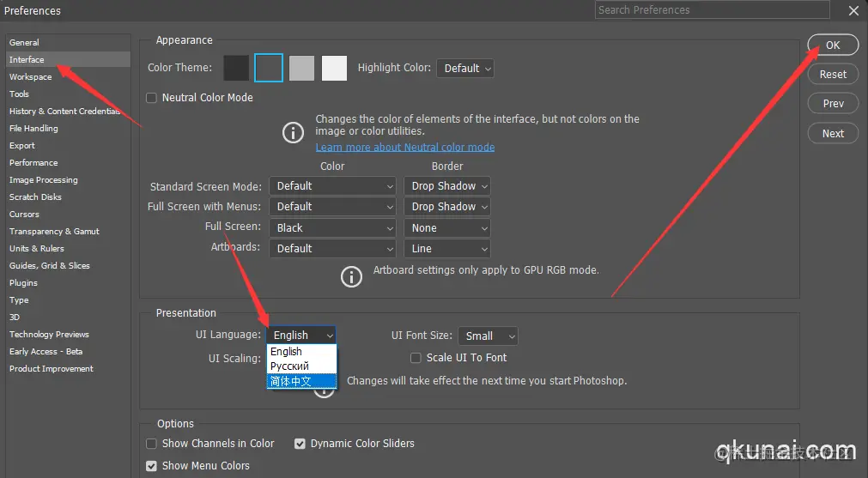
Task: Enable Neutral Color Mode checkbox
Action: [x=151, y=98]
